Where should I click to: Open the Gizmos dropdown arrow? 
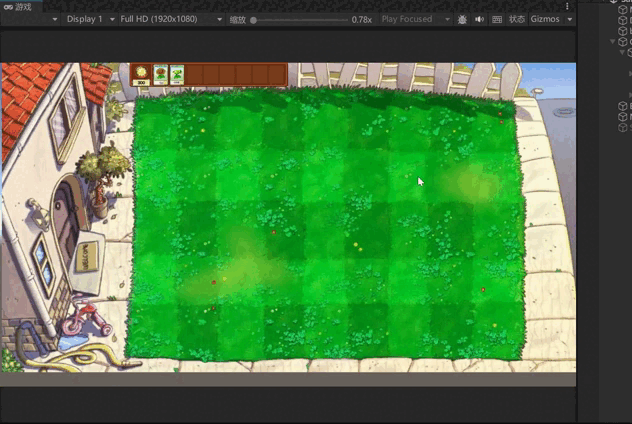click(x=570, y=19)
